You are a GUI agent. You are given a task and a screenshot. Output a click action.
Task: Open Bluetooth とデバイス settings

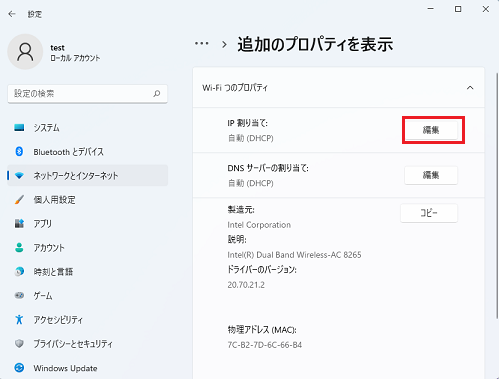click(88, 152)
